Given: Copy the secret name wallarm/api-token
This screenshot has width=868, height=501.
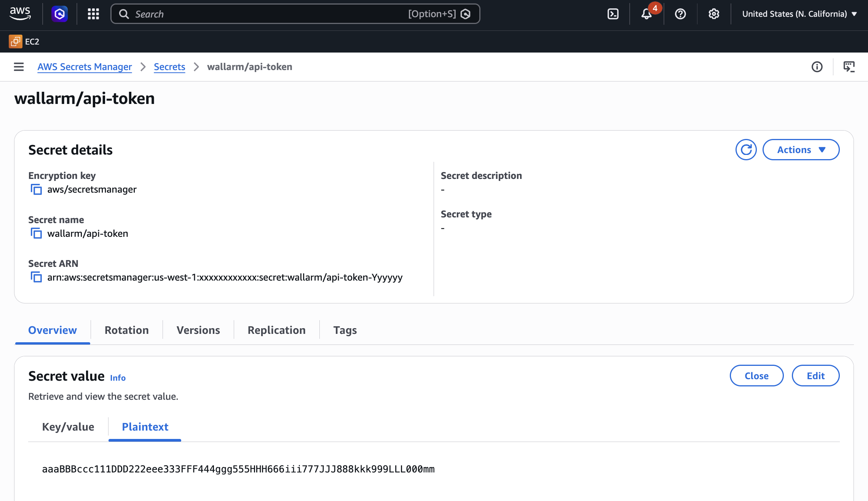Looking at the screenshot, I should (36, 233).
